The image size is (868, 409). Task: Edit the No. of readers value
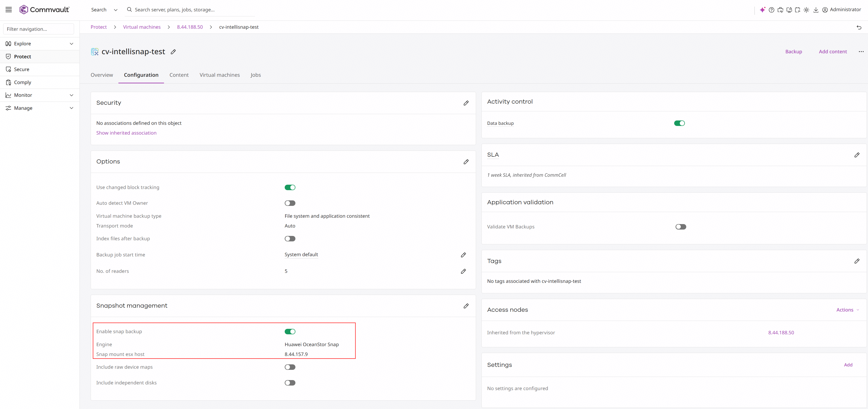click(x=463, y=271)
